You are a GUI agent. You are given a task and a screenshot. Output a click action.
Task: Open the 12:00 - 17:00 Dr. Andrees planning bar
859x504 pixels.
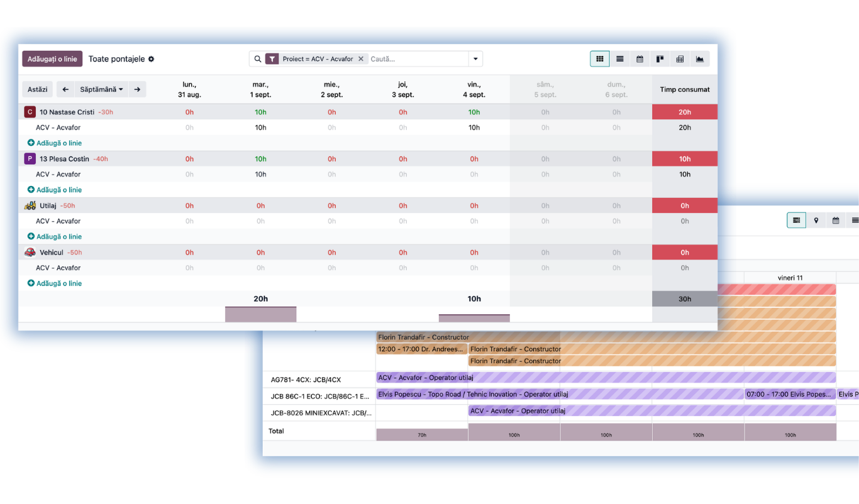(x=421, y=349)
